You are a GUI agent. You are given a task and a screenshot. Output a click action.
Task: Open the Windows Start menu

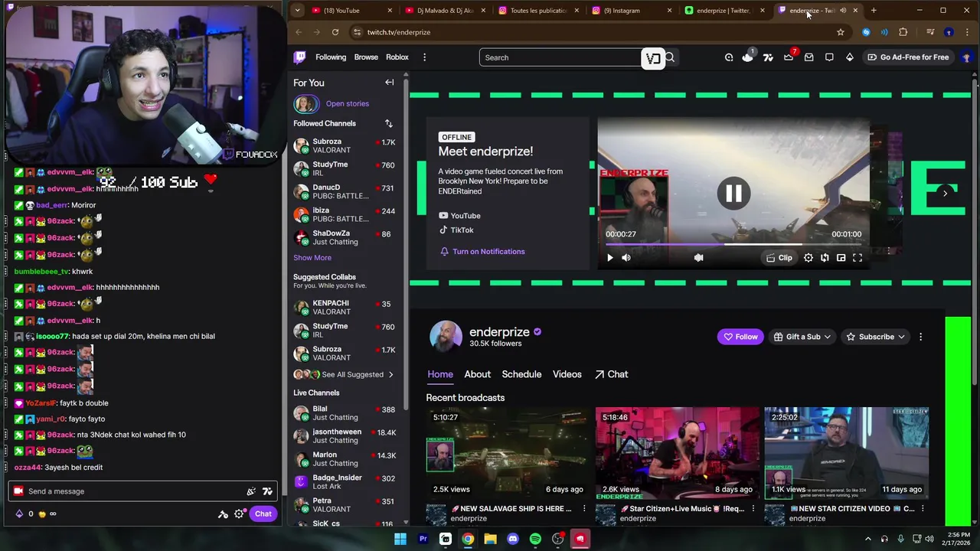click(x=400, y=539)
